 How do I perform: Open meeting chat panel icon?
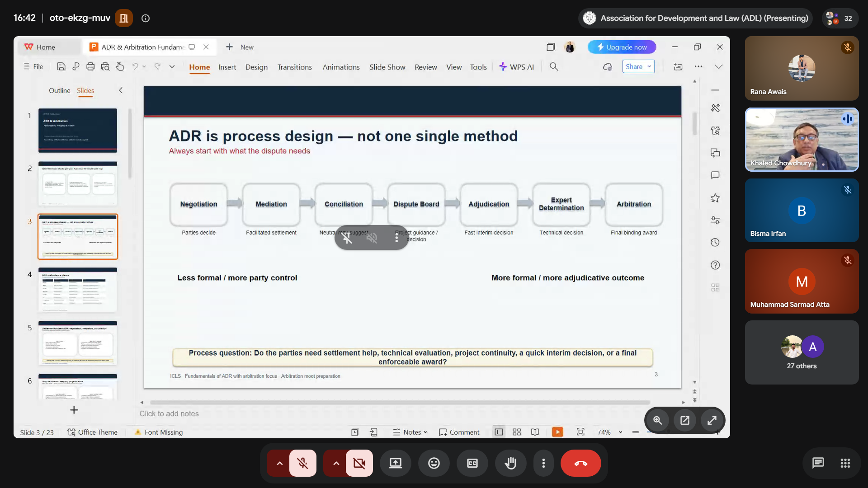tap(818, 463)
